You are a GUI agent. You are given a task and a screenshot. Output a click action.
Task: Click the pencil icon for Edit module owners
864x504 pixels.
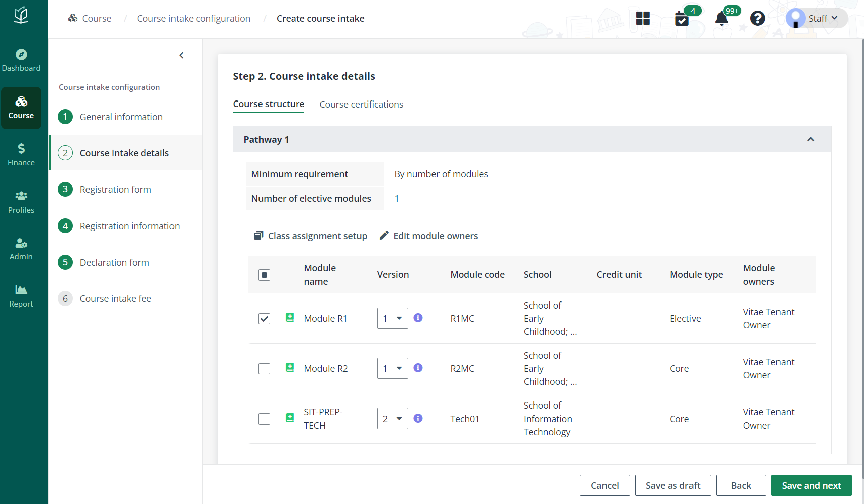pos(384,235)
